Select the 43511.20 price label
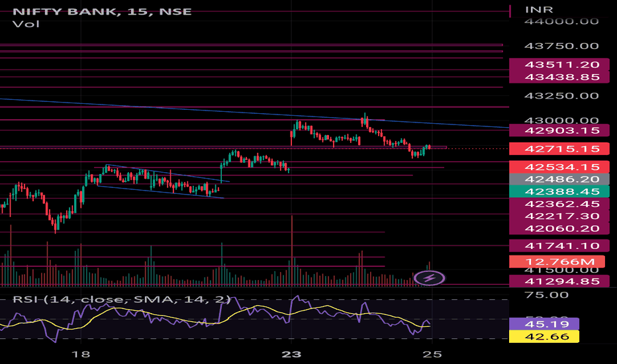Viewport: 617px width, 364px height. pyautogui.click(x=559, y=65)
